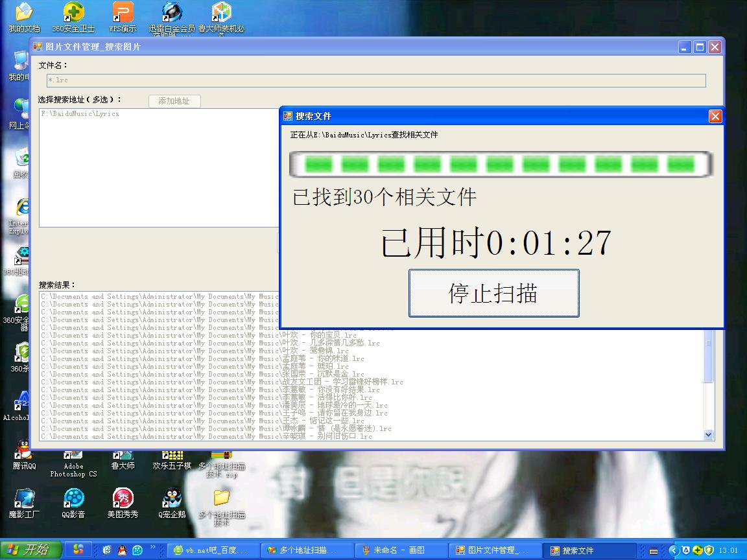The image size is (747, 560).
Task: Expand hidden system tray icons arrow
Action: (673, 550)
